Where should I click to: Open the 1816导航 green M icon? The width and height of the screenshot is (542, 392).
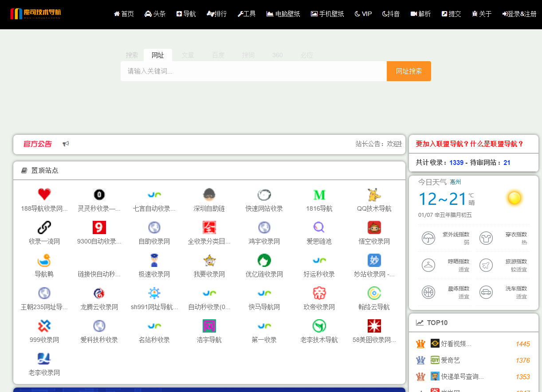point(318,194)
